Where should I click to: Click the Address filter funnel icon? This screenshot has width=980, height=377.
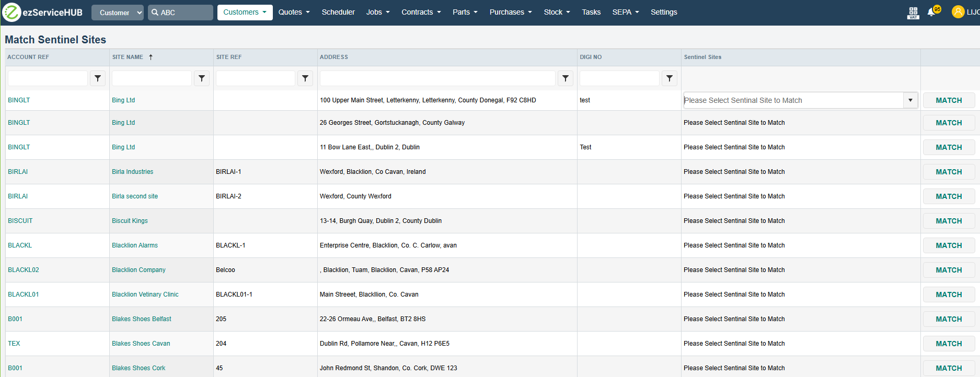566,78
